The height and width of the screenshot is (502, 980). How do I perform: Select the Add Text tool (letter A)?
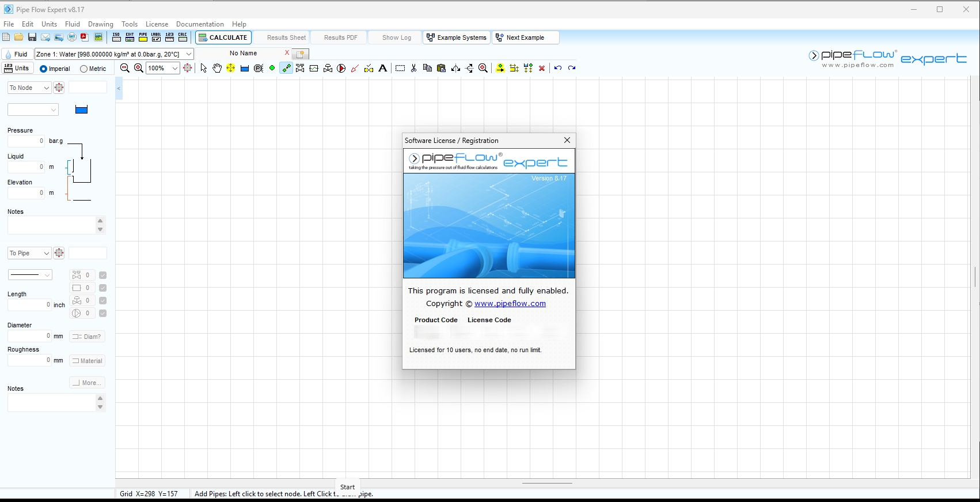pyautogui.click(x=383, y=68)
